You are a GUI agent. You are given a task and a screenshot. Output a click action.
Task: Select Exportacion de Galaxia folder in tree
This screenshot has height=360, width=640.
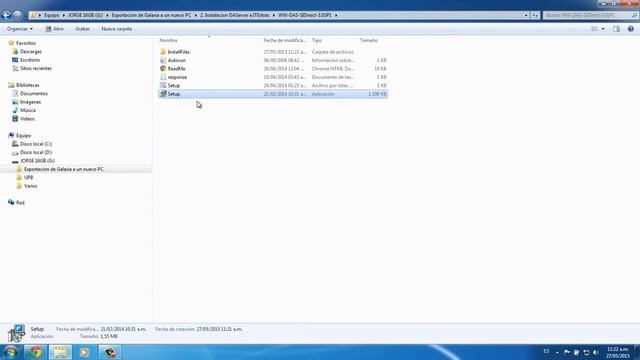63,169
